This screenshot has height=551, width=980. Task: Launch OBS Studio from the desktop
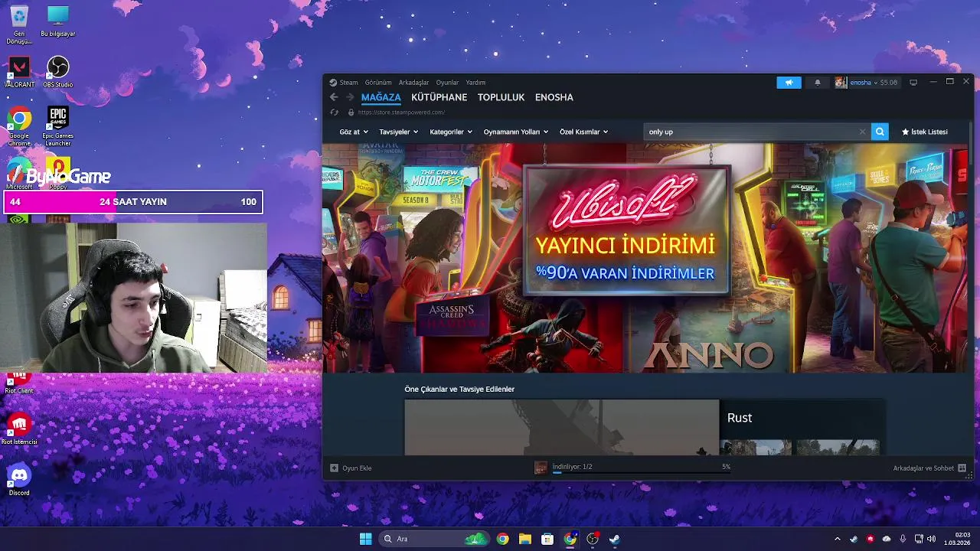pyautogui.click(x=57, y=73)
